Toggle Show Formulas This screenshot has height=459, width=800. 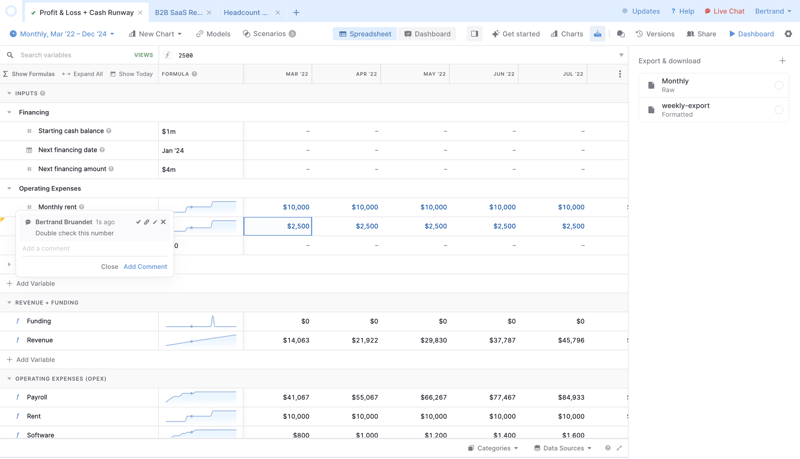point(29,74)
